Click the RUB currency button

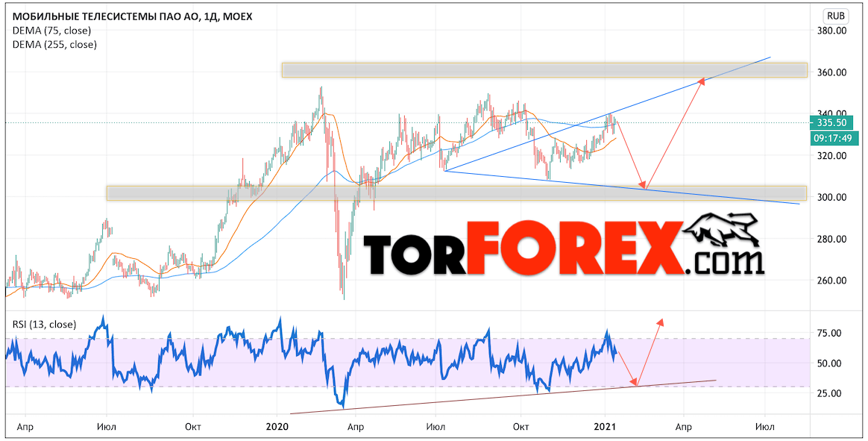[x=835, y=16]
